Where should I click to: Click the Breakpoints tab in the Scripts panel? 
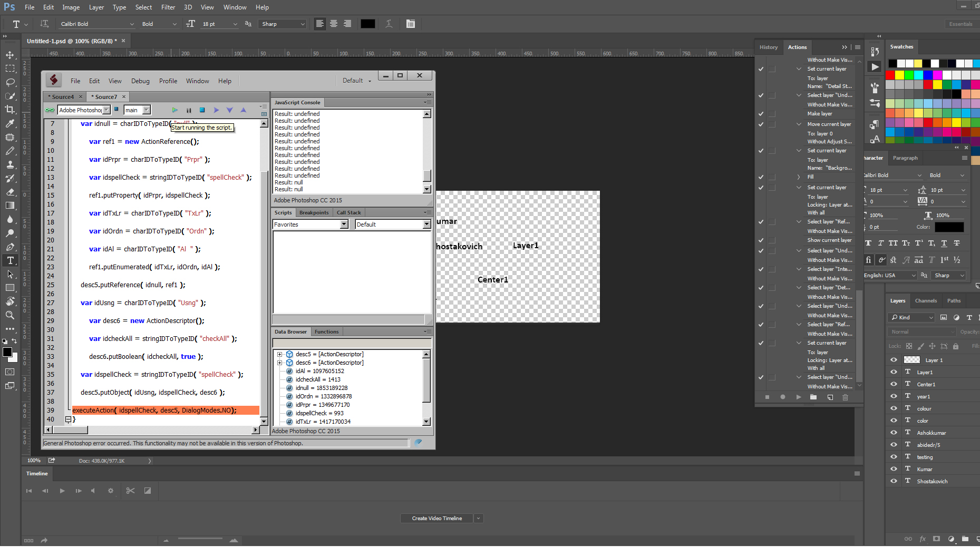pos(314,212)
